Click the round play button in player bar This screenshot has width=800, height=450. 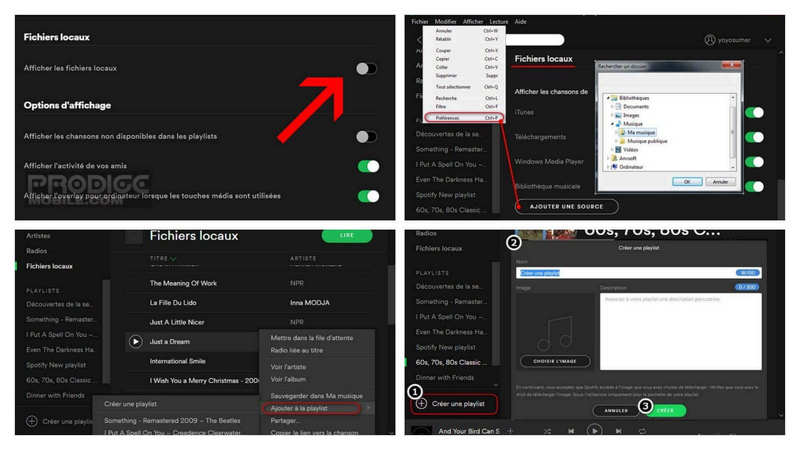(x=594, y=431)
